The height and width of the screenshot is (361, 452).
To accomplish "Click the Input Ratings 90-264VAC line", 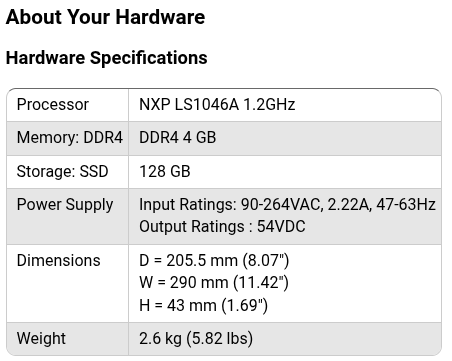I will coord(287,205).
